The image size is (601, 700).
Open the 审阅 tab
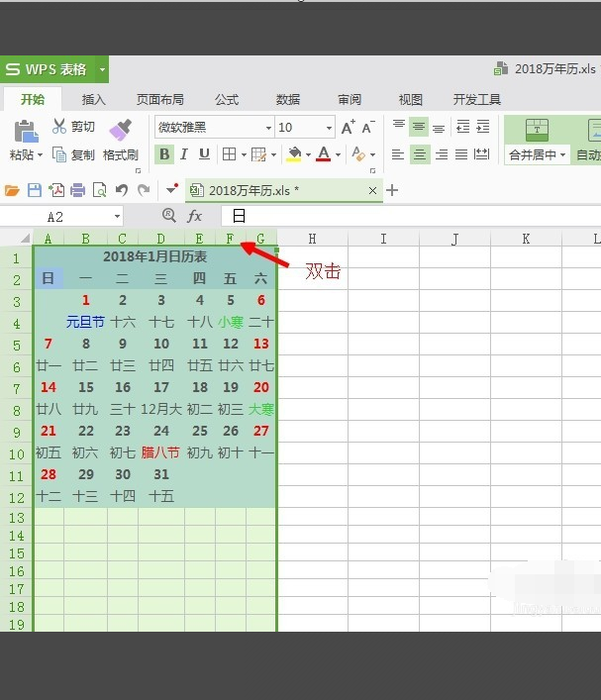pos(350,100)
